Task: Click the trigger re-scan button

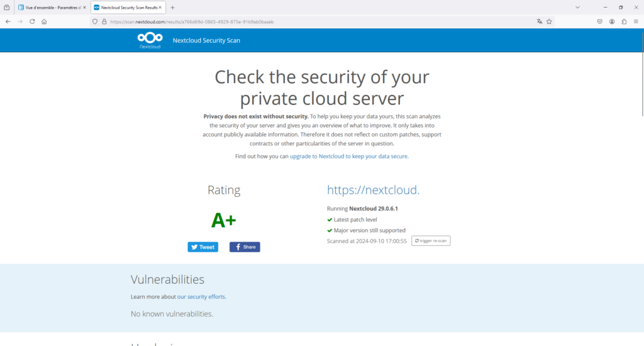Action: point(431,241)
